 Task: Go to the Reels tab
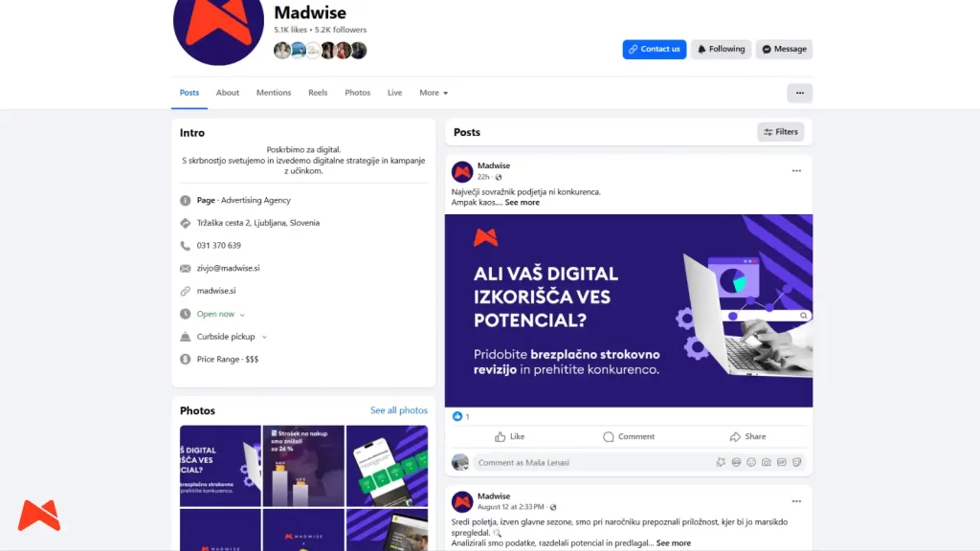(x=318, y=93)
